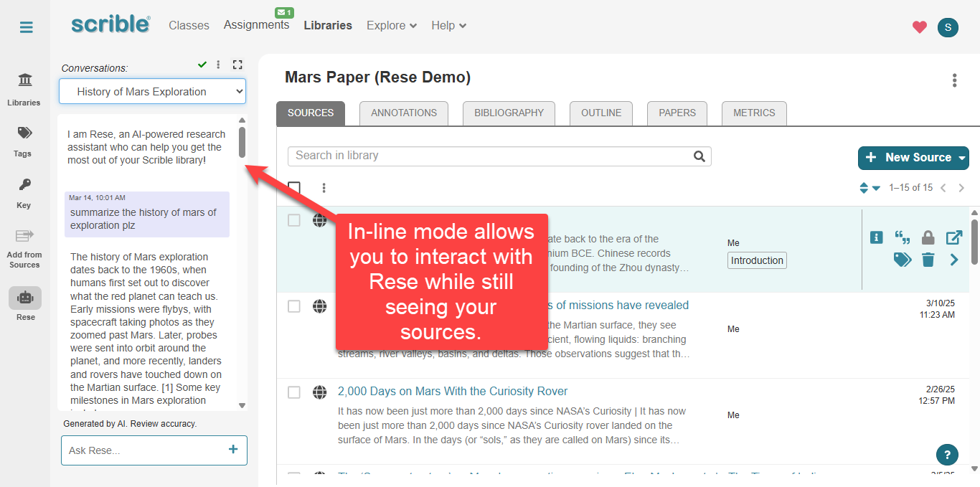Open the History of Mars Exploration dropdown
This screenshot has height=487, width=980.
[x=152, y=92]
